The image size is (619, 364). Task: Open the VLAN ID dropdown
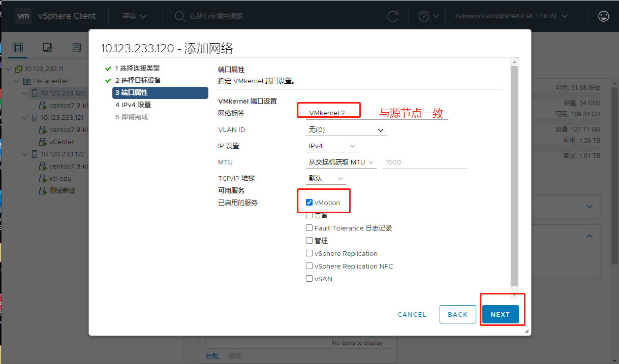(346, 130)
